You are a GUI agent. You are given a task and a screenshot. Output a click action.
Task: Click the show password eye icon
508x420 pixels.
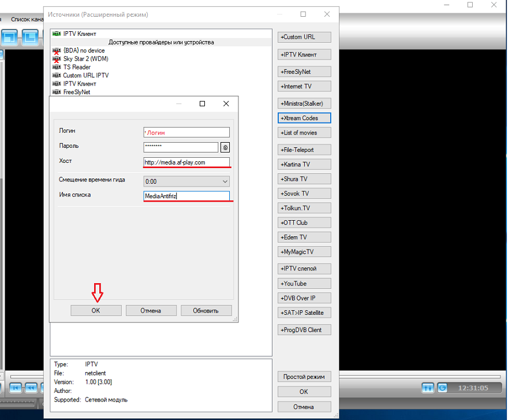225,147
